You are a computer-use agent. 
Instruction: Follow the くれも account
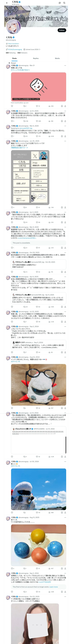(62, 30)
